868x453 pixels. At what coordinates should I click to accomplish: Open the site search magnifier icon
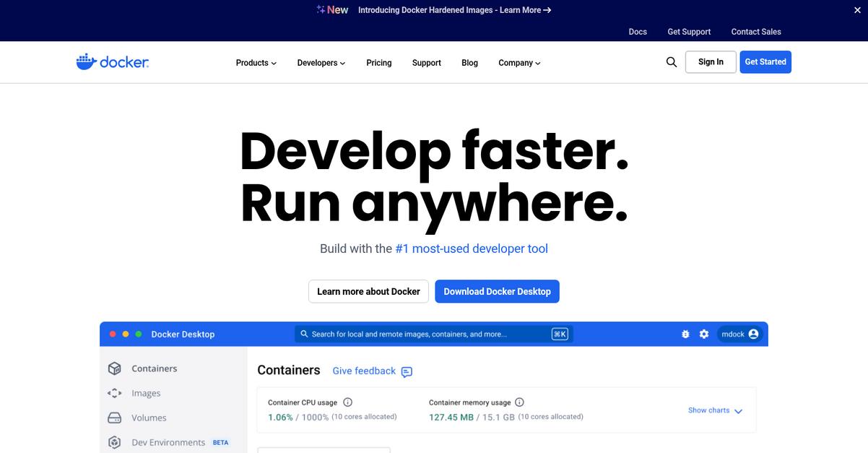pos(672,62)
